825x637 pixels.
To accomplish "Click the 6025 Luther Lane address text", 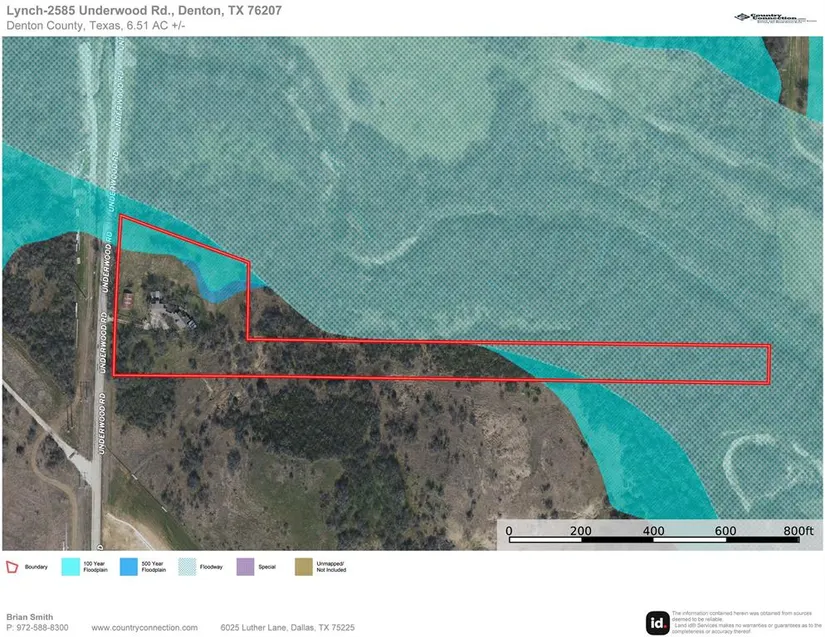I will click(287, 627).
